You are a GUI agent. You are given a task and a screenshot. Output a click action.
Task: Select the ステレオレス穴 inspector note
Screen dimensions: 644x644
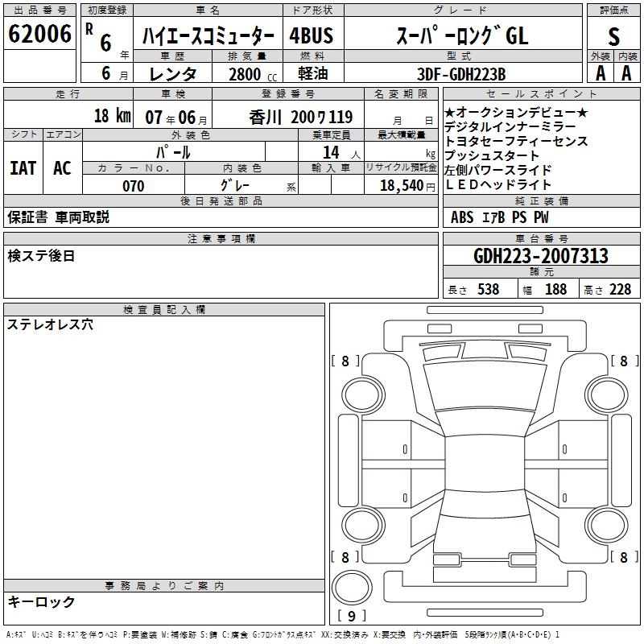click(x=50, y=324)
